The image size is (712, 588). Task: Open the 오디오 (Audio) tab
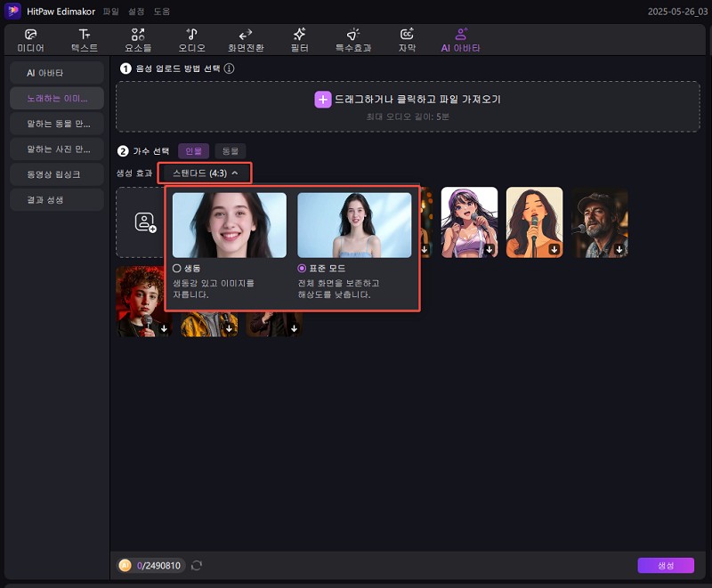[x=191, y=40]
